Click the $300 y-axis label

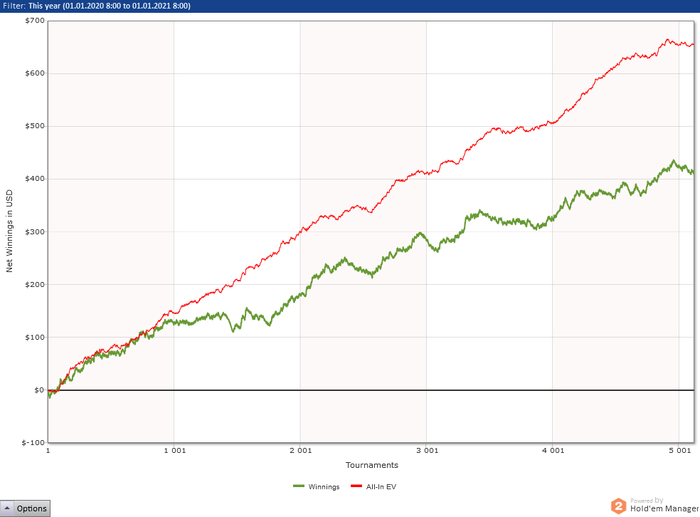tap(35, 232)
